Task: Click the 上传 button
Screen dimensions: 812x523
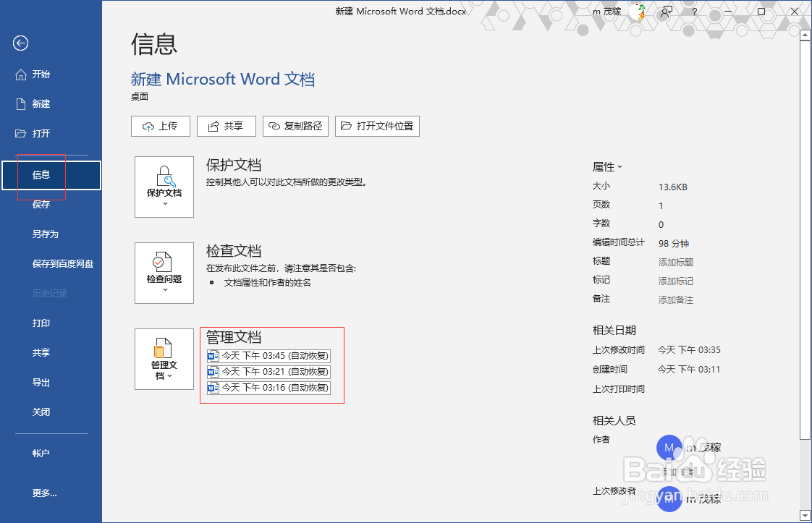Action: click(161, 127)
